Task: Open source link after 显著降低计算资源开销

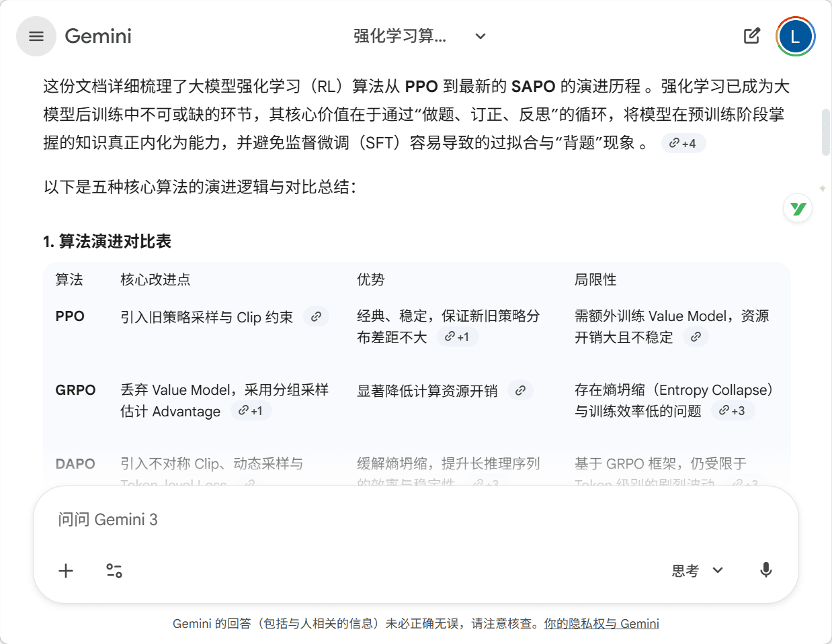Action: tap(520, 390)
